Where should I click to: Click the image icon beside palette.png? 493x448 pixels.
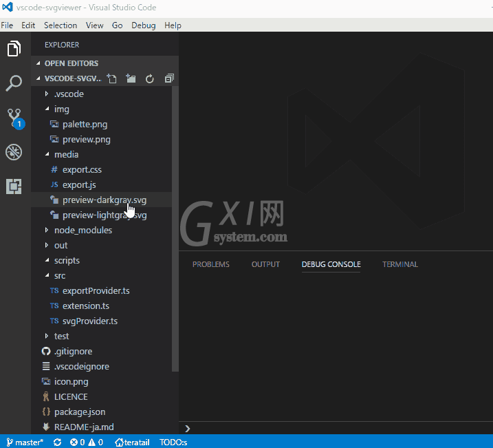[54, 125]
